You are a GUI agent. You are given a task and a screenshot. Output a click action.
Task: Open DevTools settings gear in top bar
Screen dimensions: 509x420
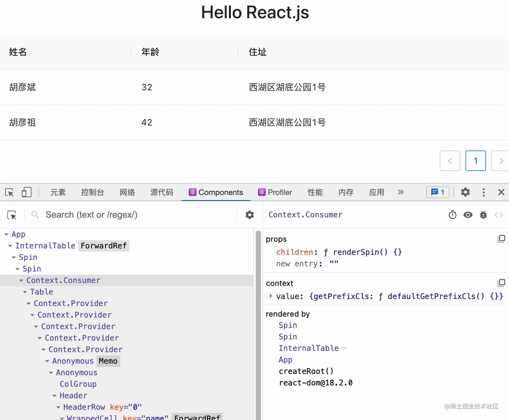tap(465, 192)
